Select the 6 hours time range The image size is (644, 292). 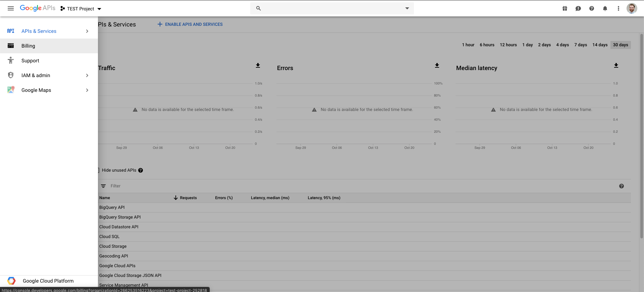pyautogui.click(x=487, y=45)
